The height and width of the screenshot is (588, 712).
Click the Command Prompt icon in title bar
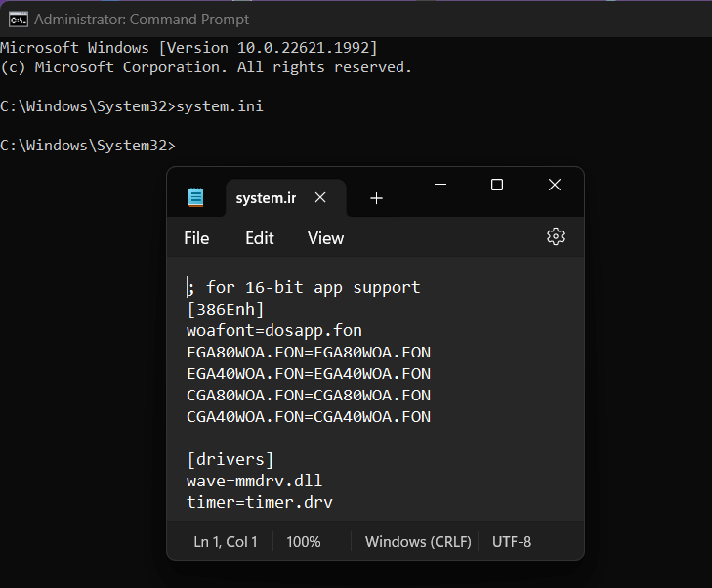pos(18,19)
